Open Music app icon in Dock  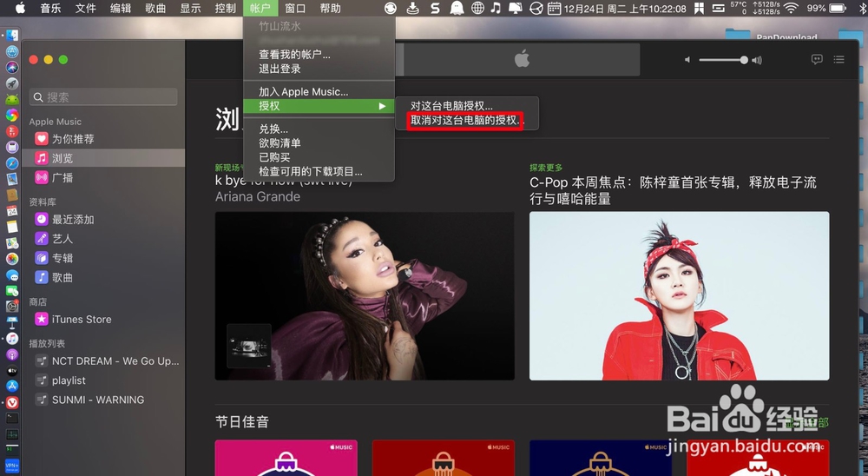[11, 339]
